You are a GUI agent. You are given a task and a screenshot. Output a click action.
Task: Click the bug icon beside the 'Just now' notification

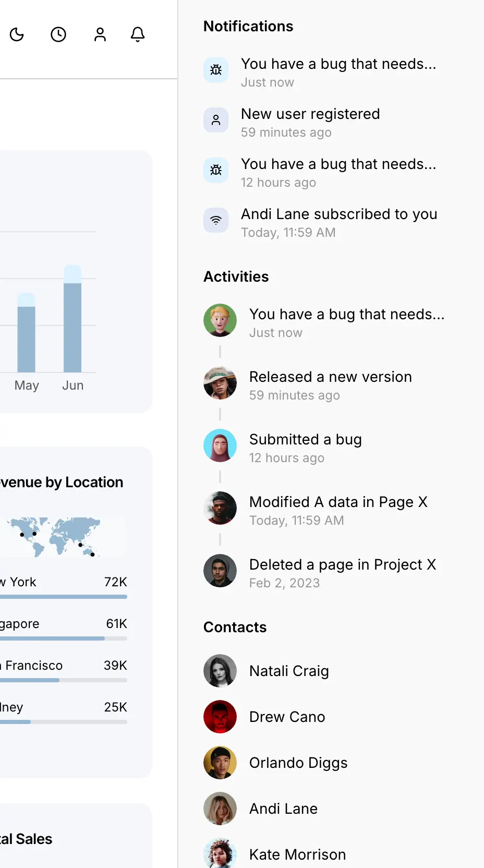point(216,70)
